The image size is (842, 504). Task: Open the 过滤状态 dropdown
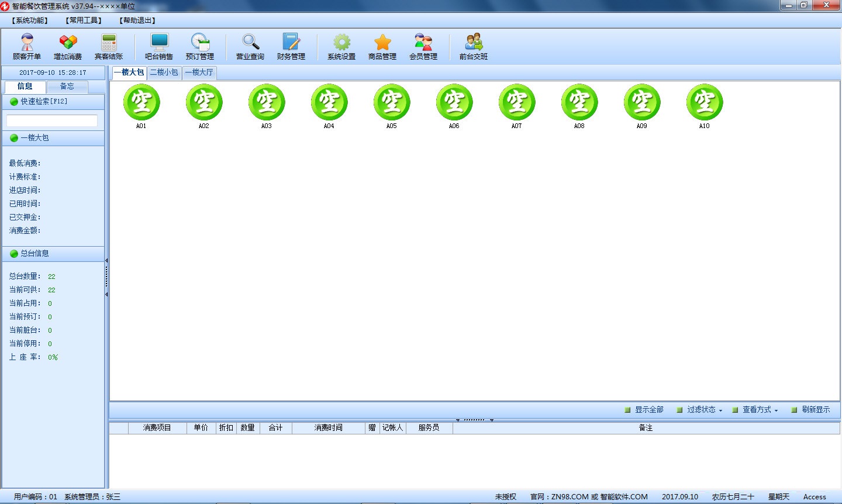(x=699, y=410)
